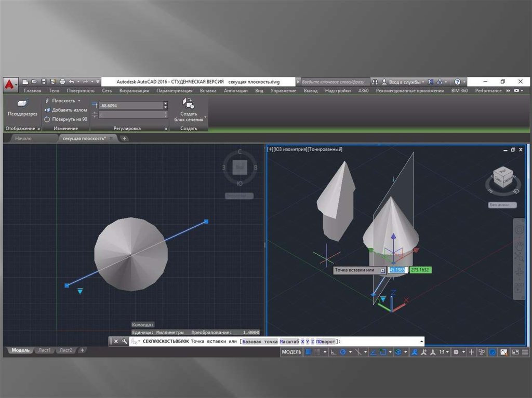Select the Базовая точка command option

(260, 341)
